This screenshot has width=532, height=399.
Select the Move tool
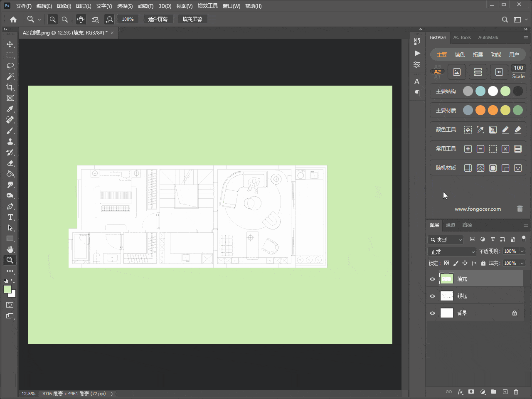click(x=10, y=44)
